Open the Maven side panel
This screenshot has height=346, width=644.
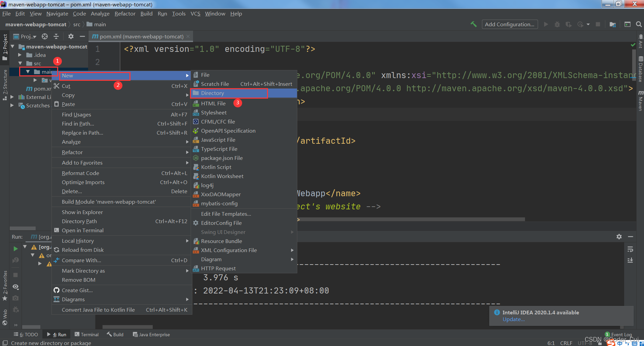click(x=640, y=101)
